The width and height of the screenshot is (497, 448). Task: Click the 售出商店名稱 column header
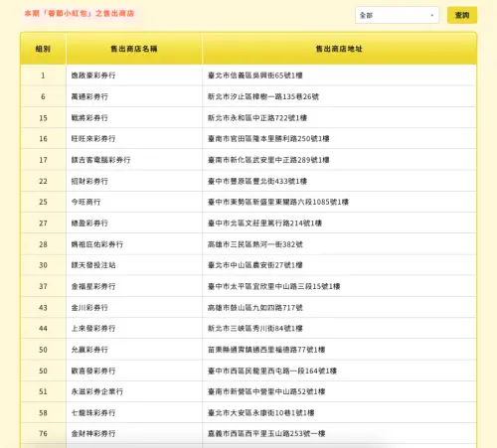click(134, 49)
